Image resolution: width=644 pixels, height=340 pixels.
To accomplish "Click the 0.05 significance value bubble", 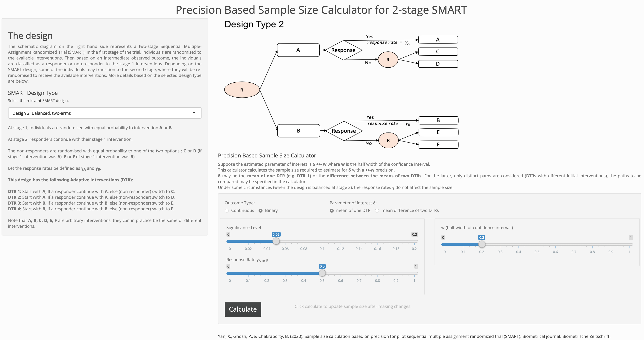I will coord(276,234).
